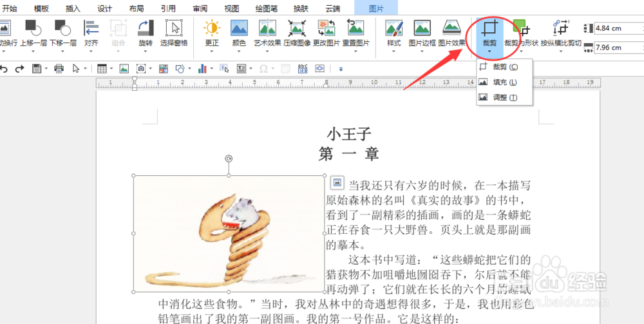Viewport: 644px width, 324px height.
Task: Expand the 样式 dropdown arrow
Action: tap(394, 52)
